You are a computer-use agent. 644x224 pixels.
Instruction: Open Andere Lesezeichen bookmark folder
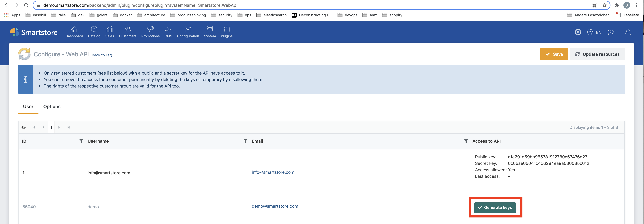point(588,15)
